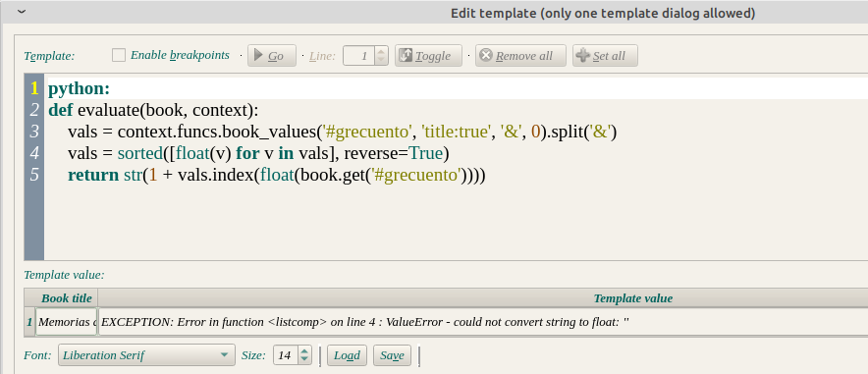Click the play icon on Go button
The image size is (868, 374).
(258, 55)
